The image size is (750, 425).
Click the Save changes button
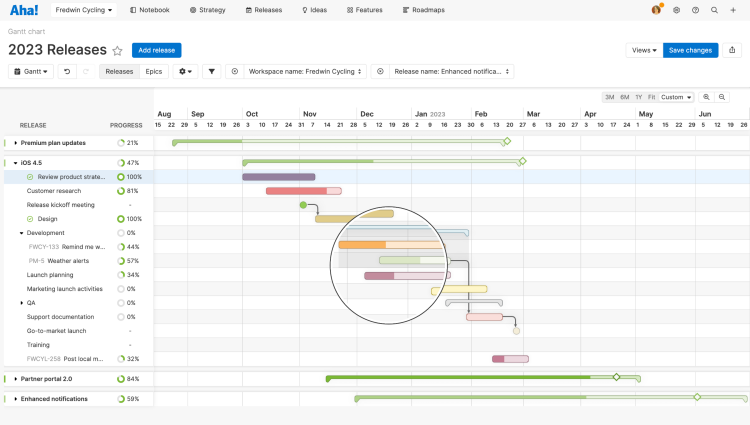coord(691,50)
